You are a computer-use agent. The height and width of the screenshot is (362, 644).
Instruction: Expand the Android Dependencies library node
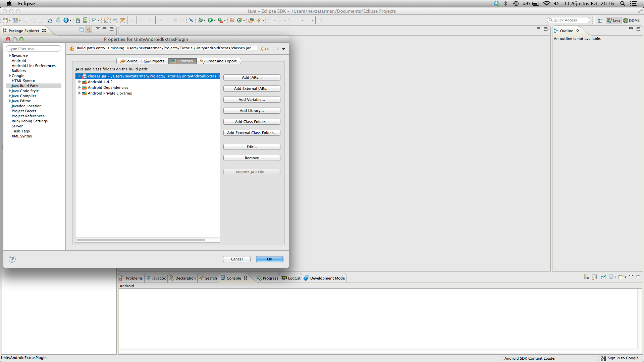79,87
